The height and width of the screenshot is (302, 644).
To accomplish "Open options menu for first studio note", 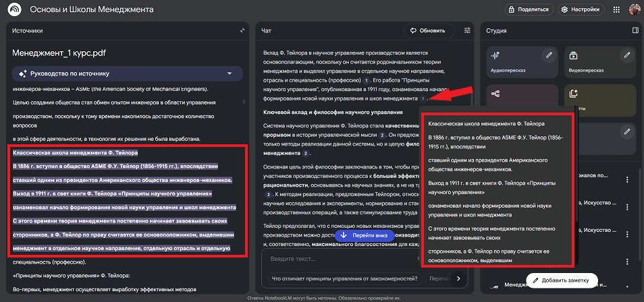I will point(627,179).
